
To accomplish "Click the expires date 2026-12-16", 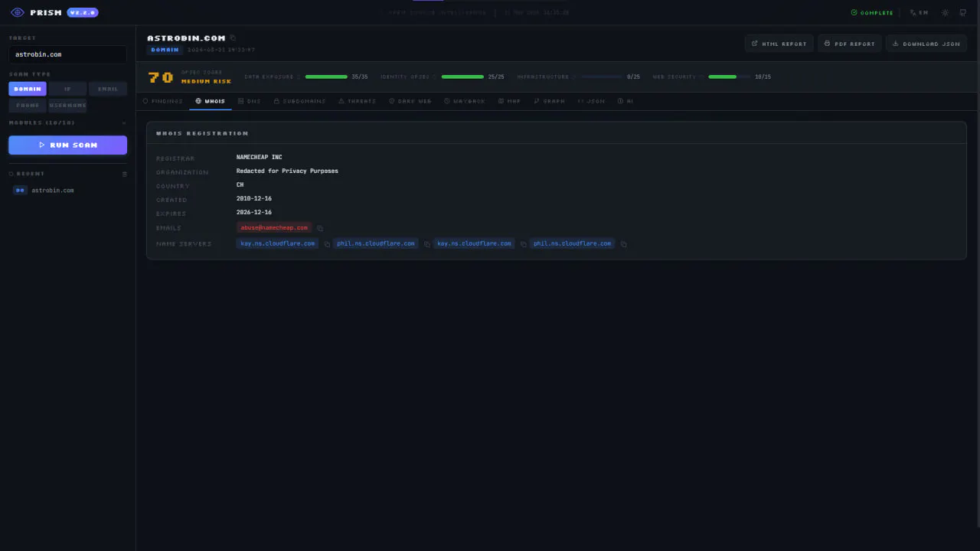I will click(254, 213).
